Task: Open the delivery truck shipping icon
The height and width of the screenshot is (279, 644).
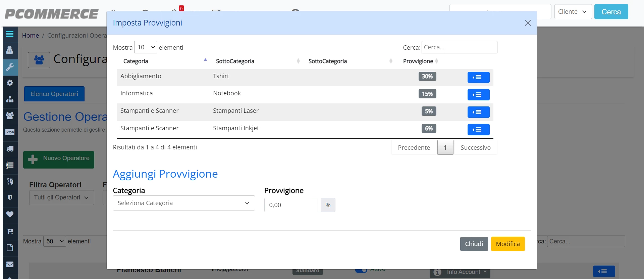Action: coord(10,148)
